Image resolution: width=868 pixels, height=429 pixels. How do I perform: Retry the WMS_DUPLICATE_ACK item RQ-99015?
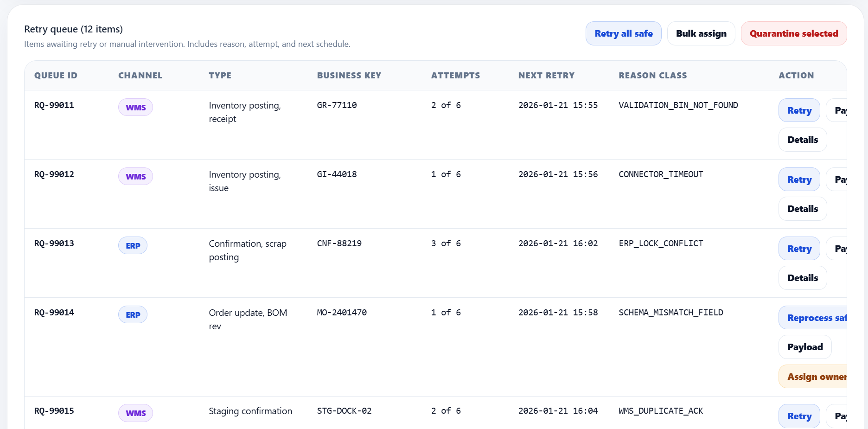pos(799,416)
